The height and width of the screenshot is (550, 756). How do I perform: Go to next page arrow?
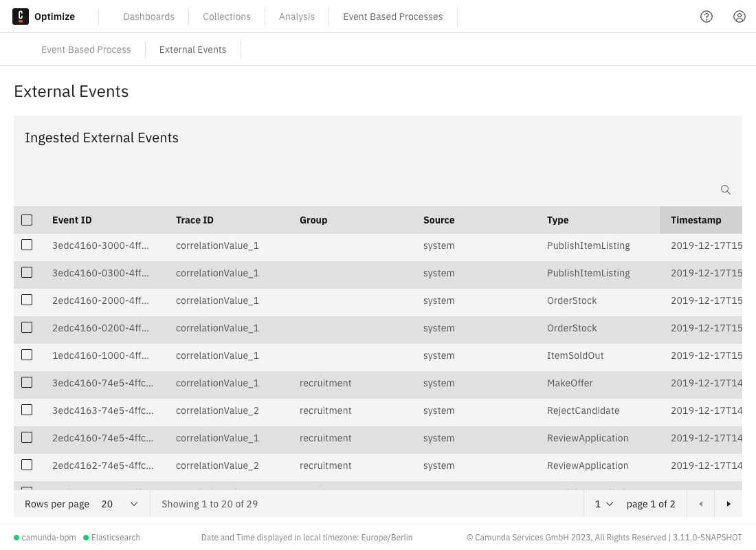(729, 504)
